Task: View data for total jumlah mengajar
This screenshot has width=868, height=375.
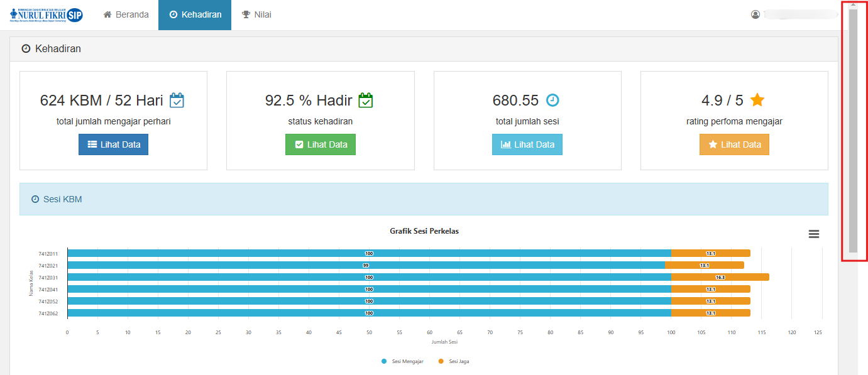Action: (x=113, y=144)
